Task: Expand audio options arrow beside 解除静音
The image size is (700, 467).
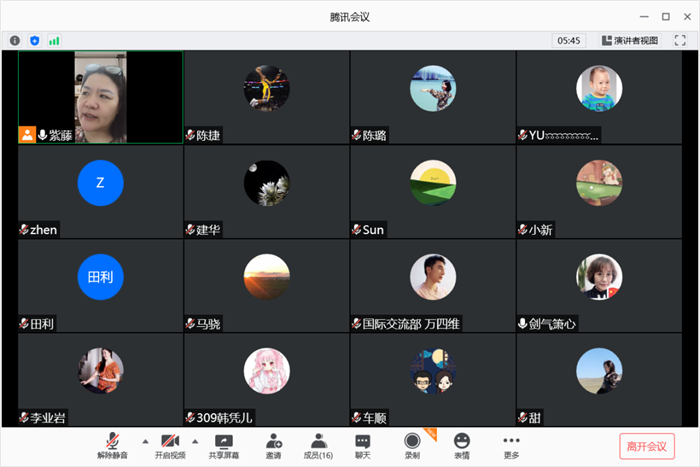Action: click(x=142, y=440)
